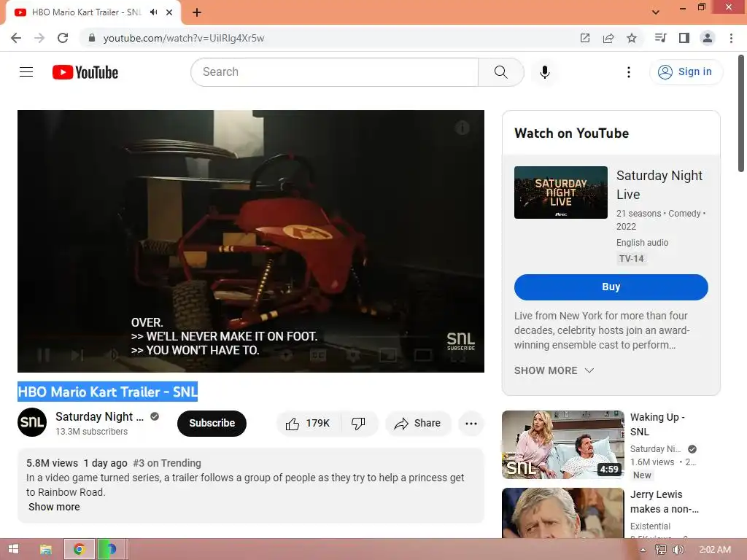Click the 5.8M views text

52,463
